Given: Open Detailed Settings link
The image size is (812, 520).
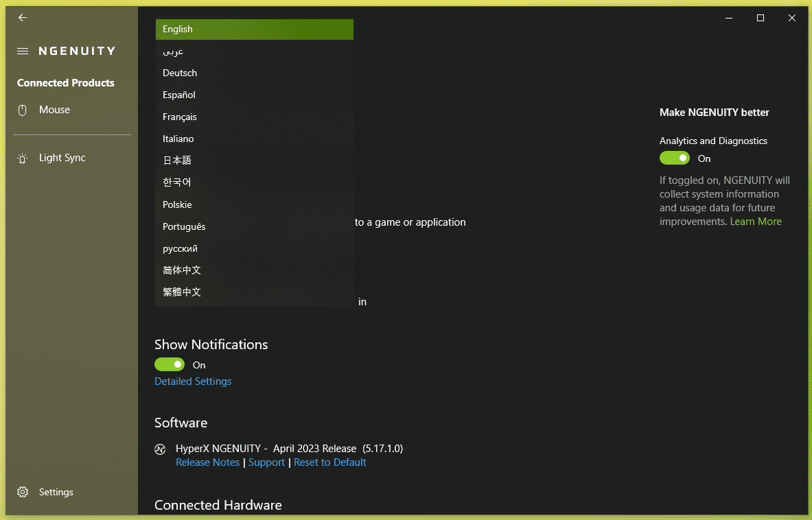Looking at the screenshot, I should [x=193, y=381].
